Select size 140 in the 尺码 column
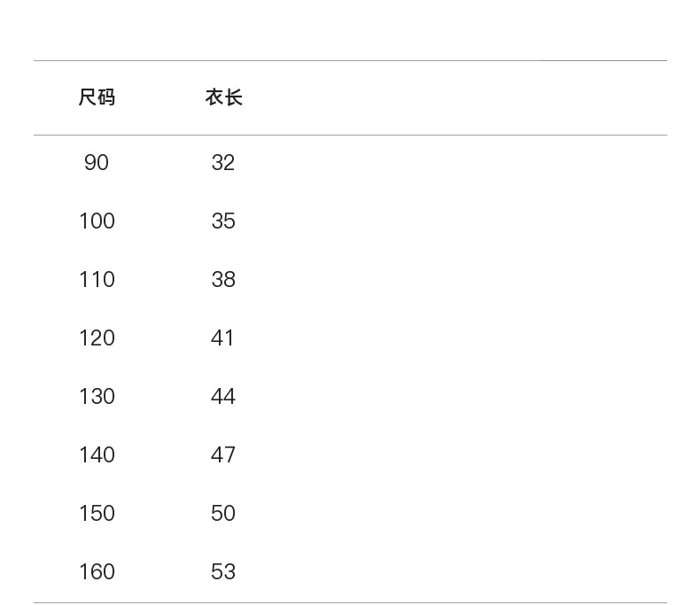Viewport: 700px width, 605px height. point(97,455)
